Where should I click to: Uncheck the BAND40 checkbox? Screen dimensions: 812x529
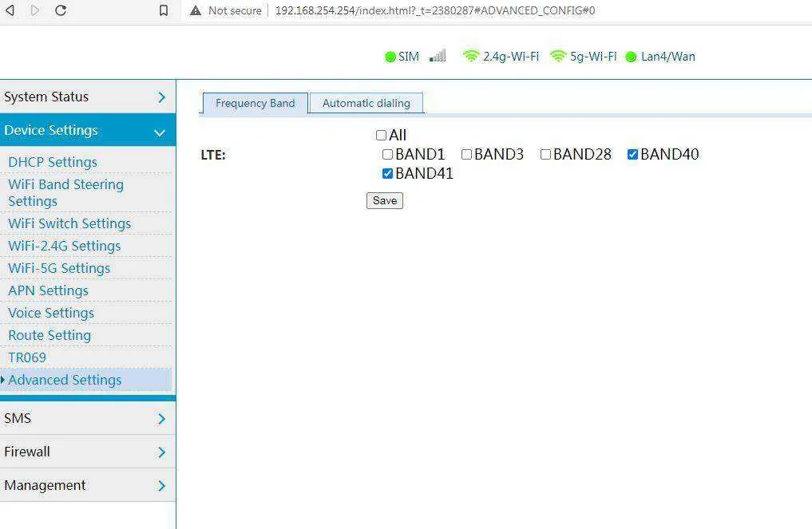tap(632, 154)
